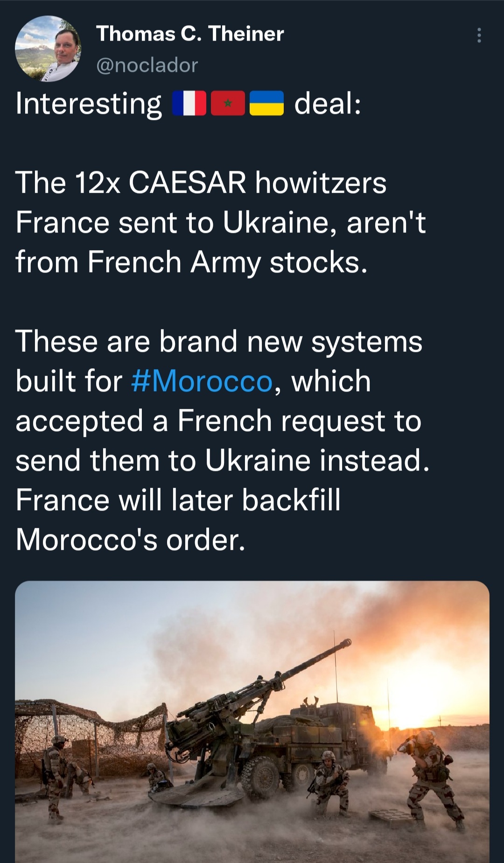Click the @noclador handle

(147, 65)
